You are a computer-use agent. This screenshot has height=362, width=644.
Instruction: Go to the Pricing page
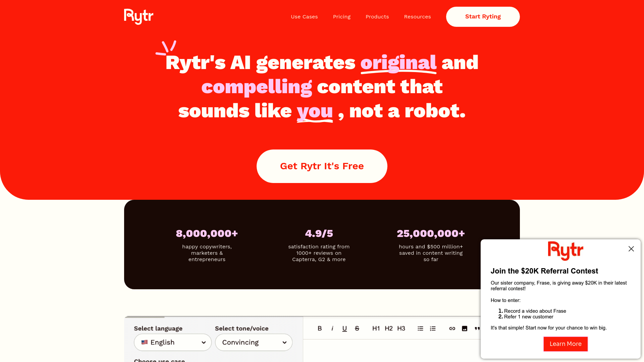coord(342,17)
